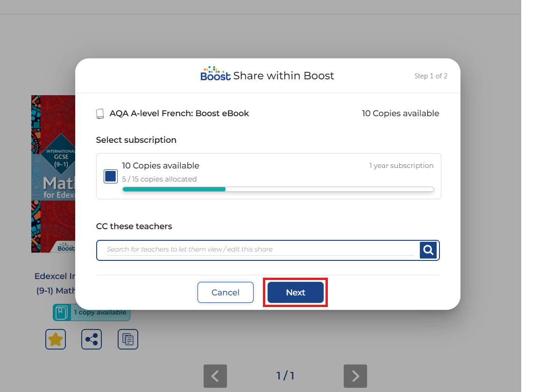Viewport: 538px width, 392px height.
Task: Toggle the 10 Copies available subscription checkbox
Action: tap(111, 176)
